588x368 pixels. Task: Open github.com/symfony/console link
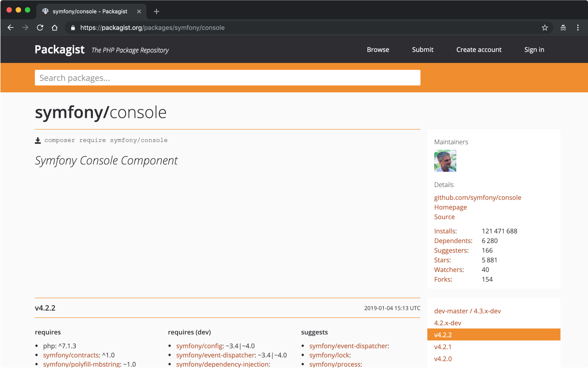[x=477, y=197]
